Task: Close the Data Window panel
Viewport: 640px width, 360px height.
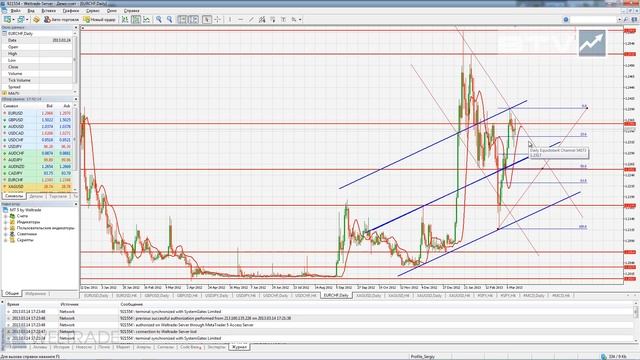Action: [76, 27]
